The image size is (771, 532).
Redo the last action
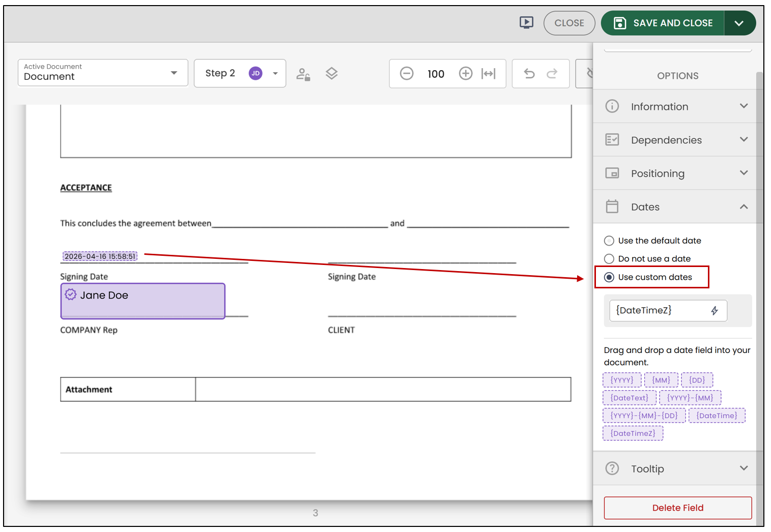(x=552, y=74)
